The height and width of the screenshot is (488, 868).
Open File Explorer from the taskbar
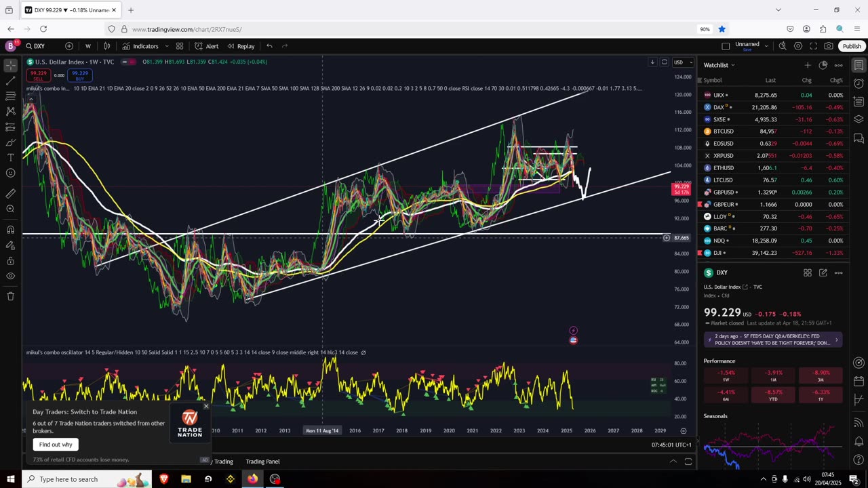click(186, 479)
